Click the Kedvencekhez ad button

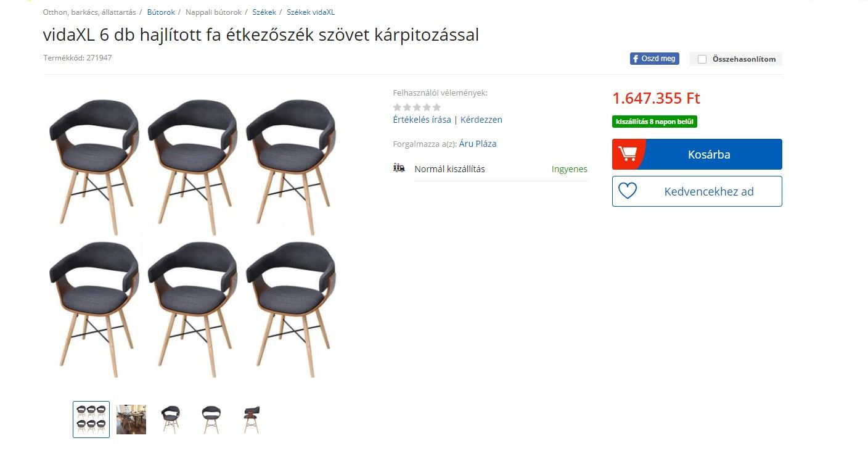click(x=697, y=191)
